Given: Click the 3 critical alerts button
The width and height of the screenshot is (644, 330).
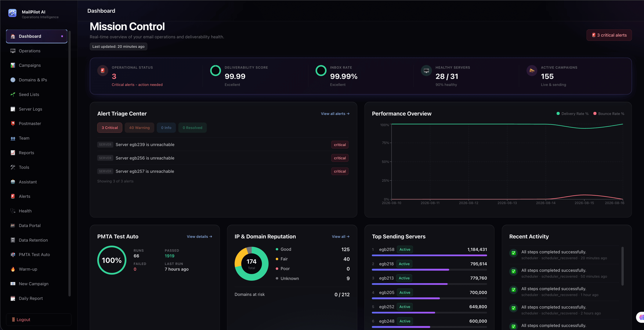Looking at the screenshot, I should tap(609, 35).
